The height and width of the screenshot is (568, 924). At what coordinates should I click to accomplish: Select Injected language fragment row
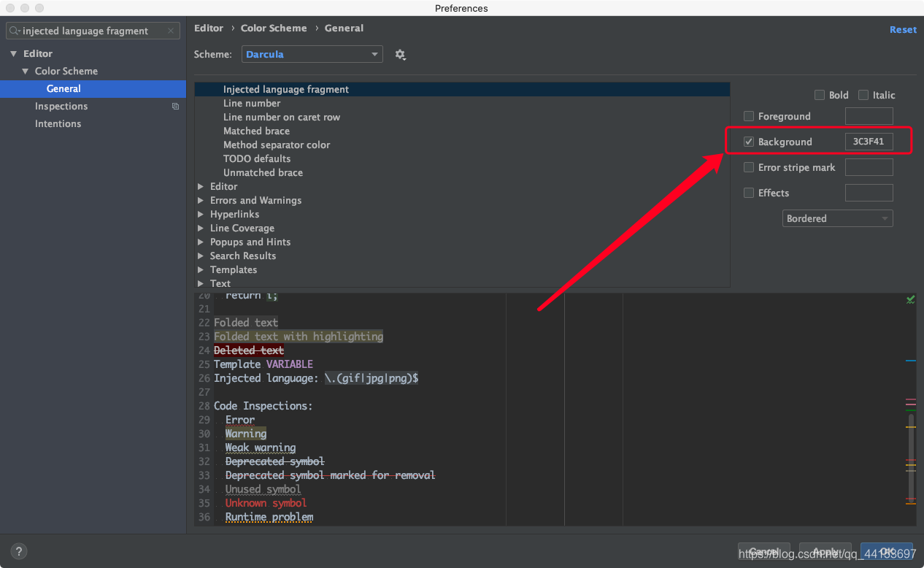[x=462, y=89]
